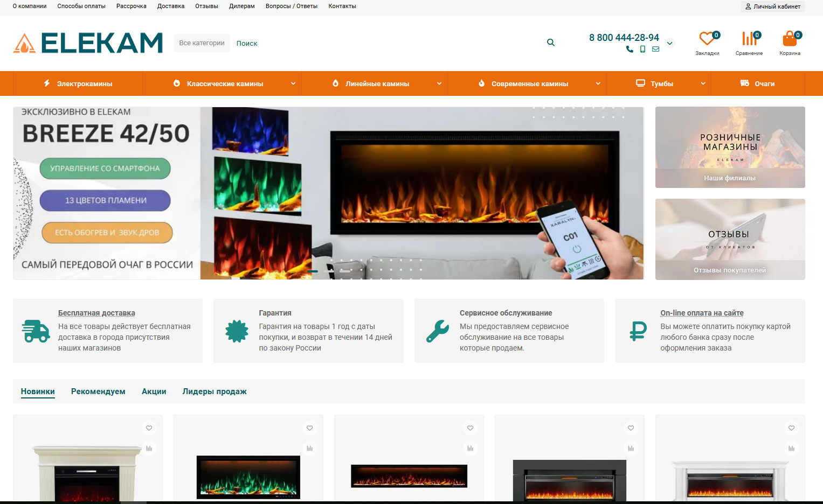This screenshot has height=504, width=823.
Task: Open Электрокамины category menu
Action: click(x=78, y=83)
